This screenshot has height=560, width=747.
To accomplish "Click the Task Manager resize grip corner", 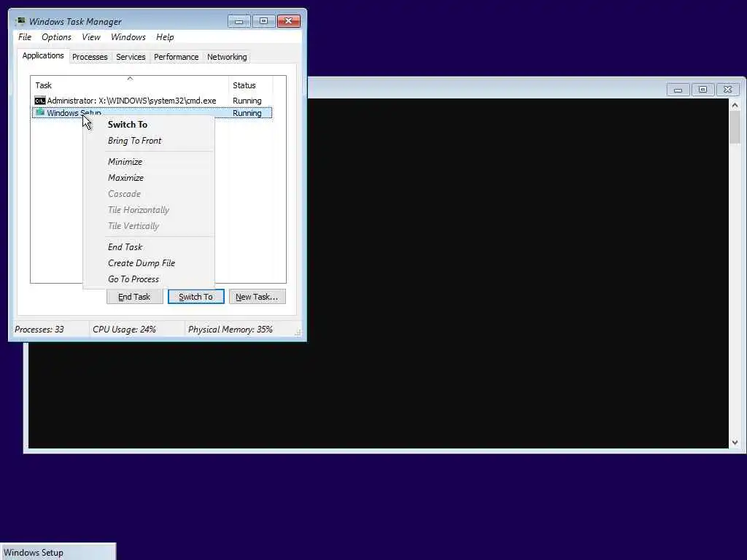I will pyautogui.click(x=298, y=332).
